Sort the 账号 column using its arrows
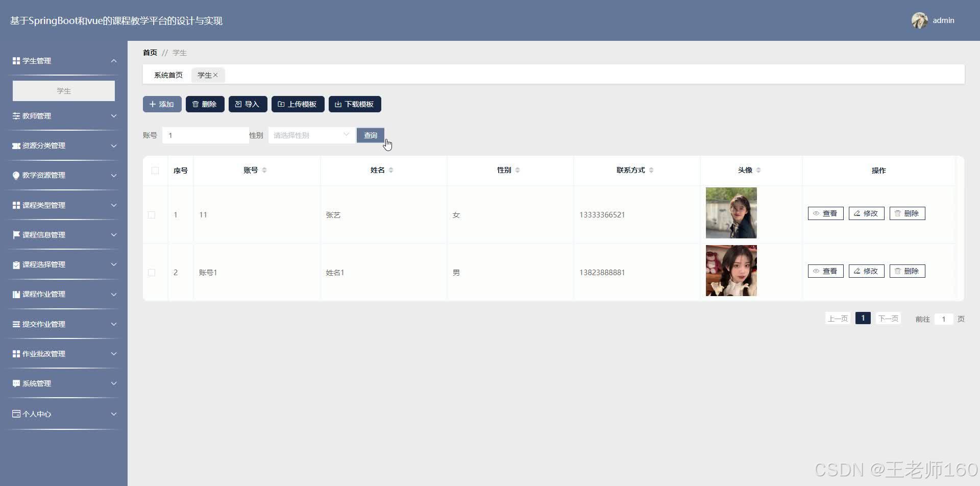 264,170
